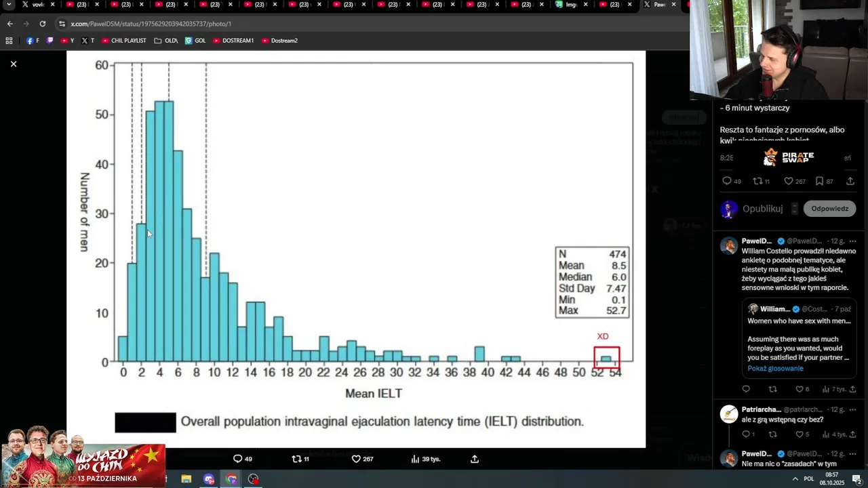Open the PawelD... name on Costello reply
The width and height of the screenshot is (868, 488).
757,241
